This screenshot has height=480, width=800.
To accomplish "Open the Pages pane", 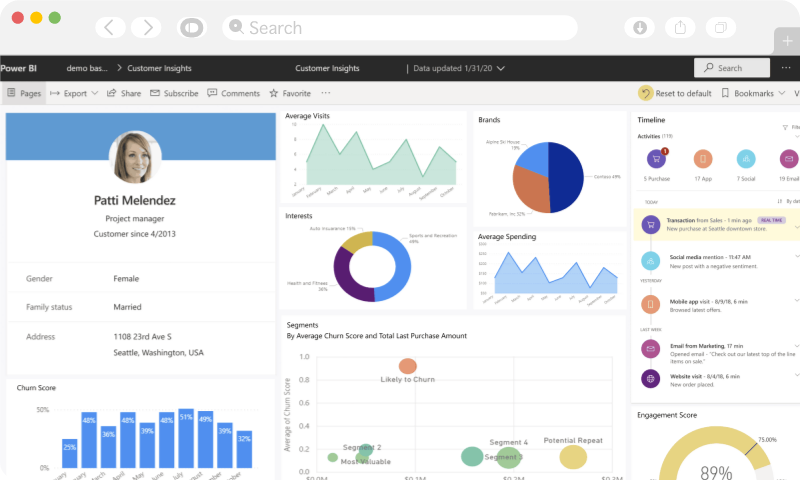I will tap(24, 93).
